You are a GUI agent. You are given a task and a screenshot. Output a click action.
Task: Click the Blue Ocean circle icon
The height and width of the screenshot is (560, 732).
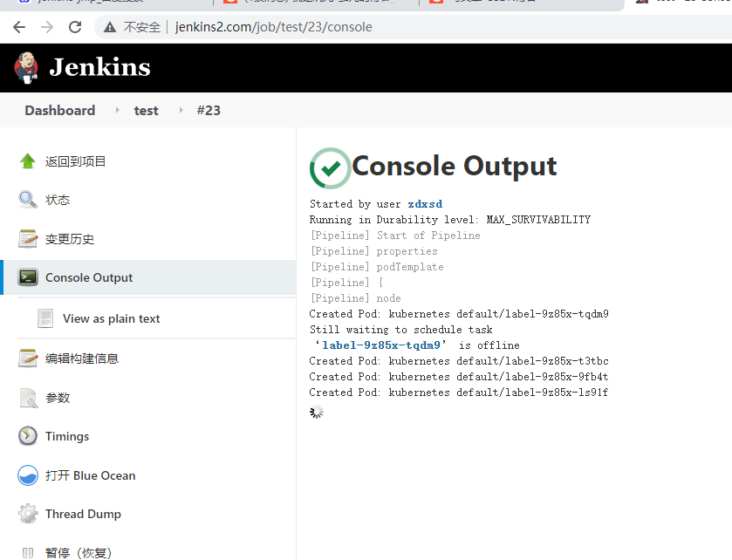28,475
